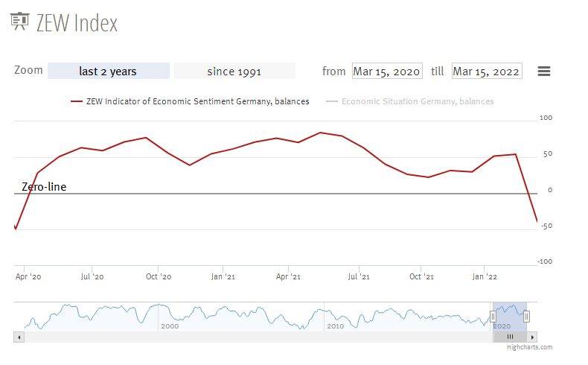Click the 'Oct '21' x-axis label
Viewport: 588px width, 365px height.
421,277
